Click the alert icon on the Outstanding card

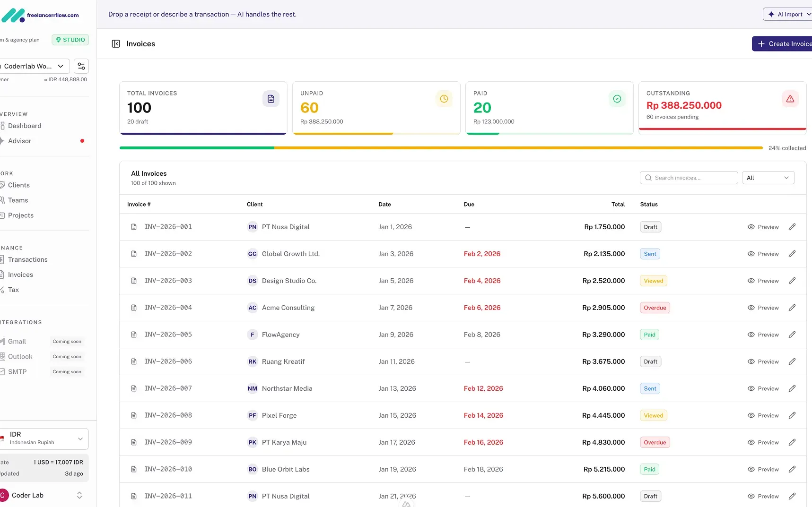pyautogui.click(x=790, y=99)
